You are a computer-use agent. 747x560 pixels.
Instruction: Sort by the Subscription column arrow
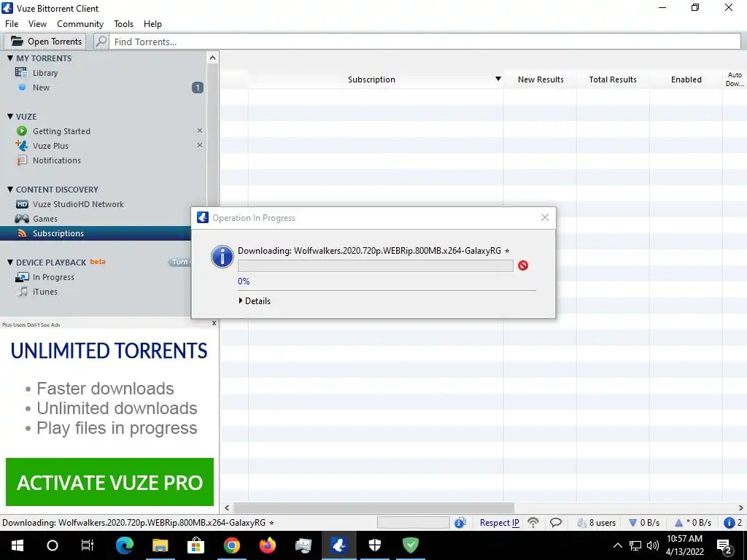pos(498,79)
